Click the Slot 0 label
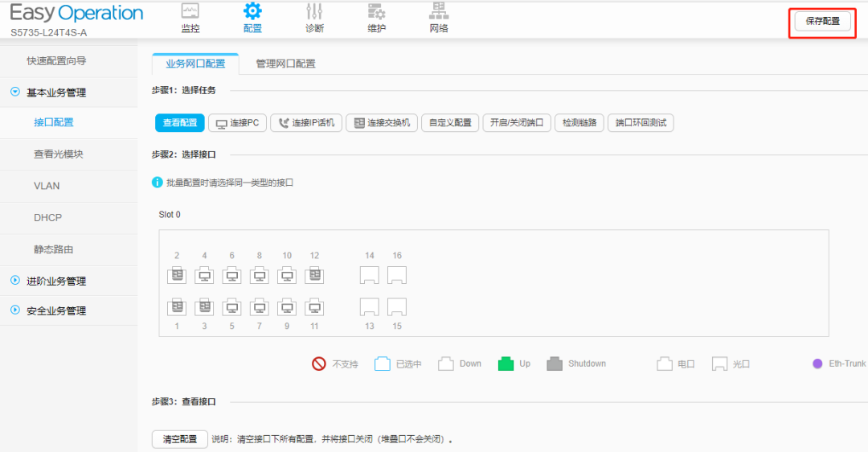 pos(170,215)
